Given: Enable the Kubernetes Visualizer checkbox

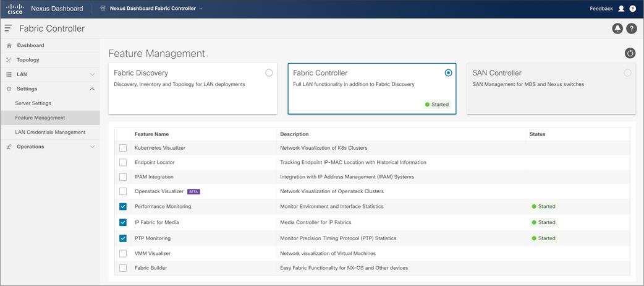Looking at the screenshot, I should tap(123, 148).
